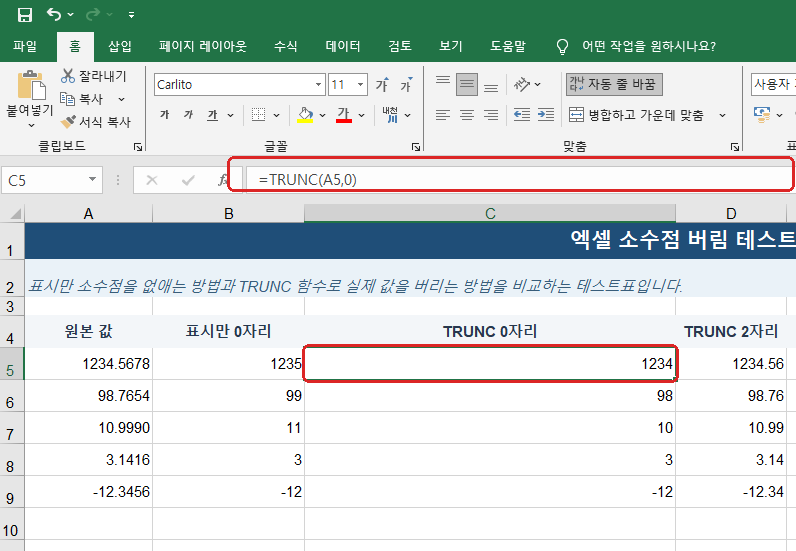Image resolution: width=796 pixels, height=551 pixels.
Task: Switch to the 검토 tab
Action: pyautogui.click(x=400, y=46)
